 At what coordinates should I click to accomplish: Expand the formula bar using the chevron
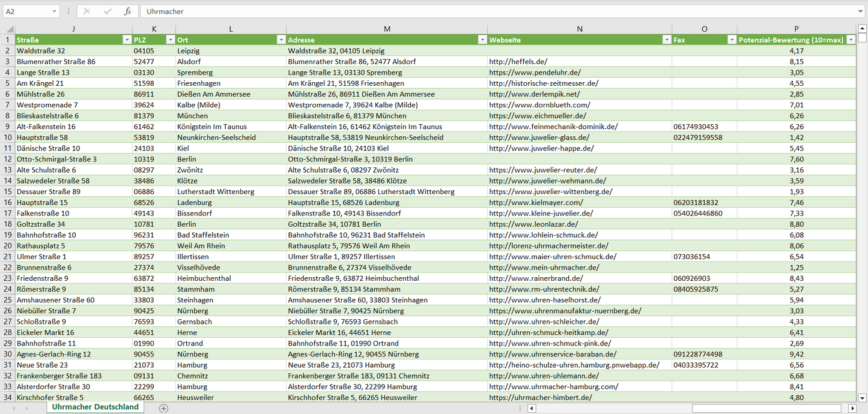tap(861, 11)
